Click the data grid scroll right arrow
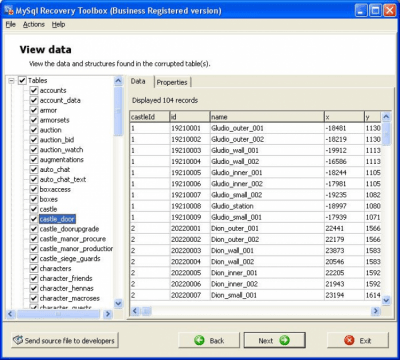Screen dimensions: 400x360 click(x=375, y=311)
